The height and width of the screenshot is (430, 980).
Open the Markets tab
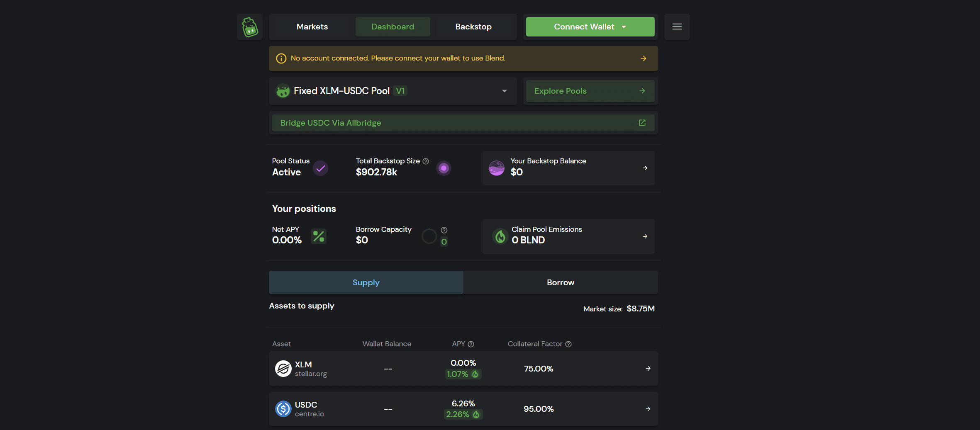pyautogui.click(x=312, y=27)
